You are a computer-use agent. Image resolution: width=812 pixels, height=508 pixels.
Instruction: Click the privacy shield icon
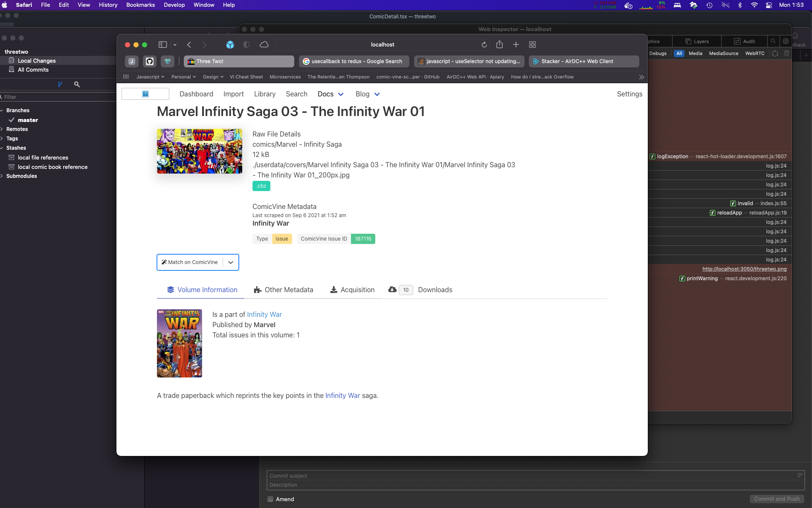pos(246,45)
